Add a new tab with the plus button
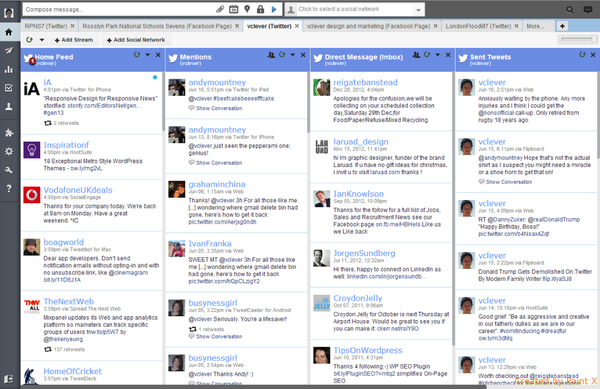Image resolution: width=600 pixels, height=389 pixels. click(x=562, y=26)
